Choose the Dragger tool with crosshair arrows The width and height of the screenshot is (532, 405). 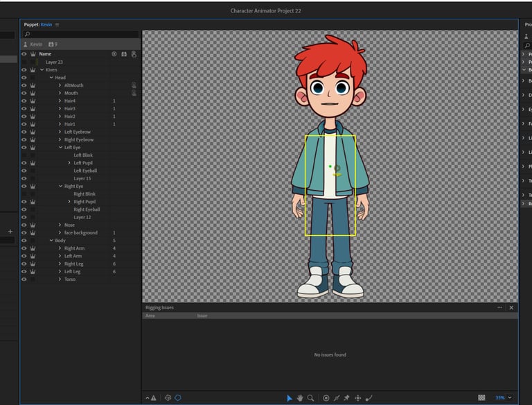(x=358, y=398)
